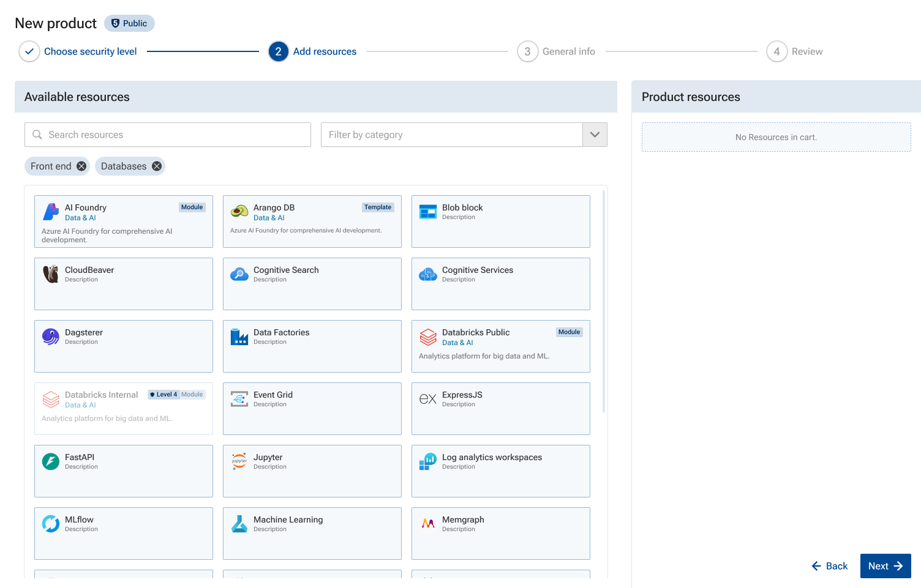Click the Jupyter logo icon
The image size is (921, 588).
239,461
